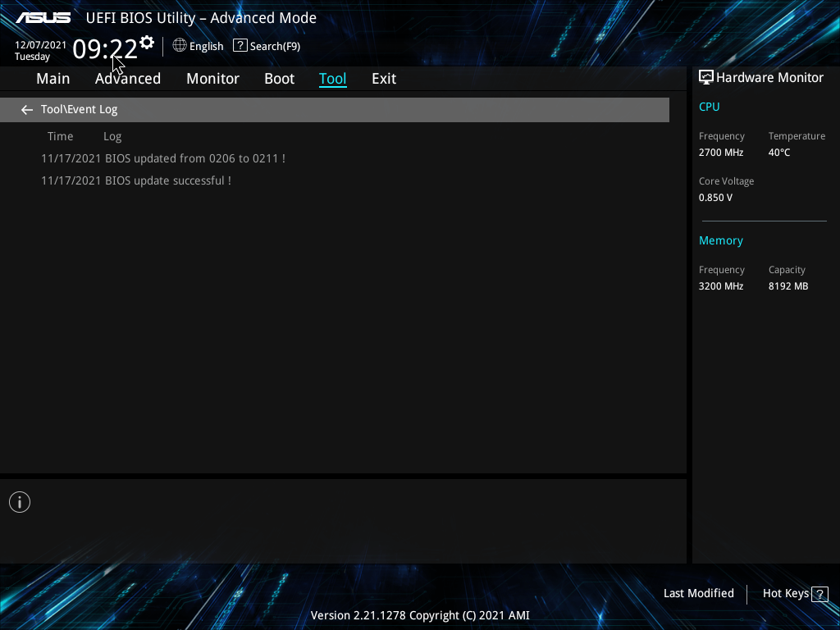Click the 12/07/2021 date

tap(41, 45)
